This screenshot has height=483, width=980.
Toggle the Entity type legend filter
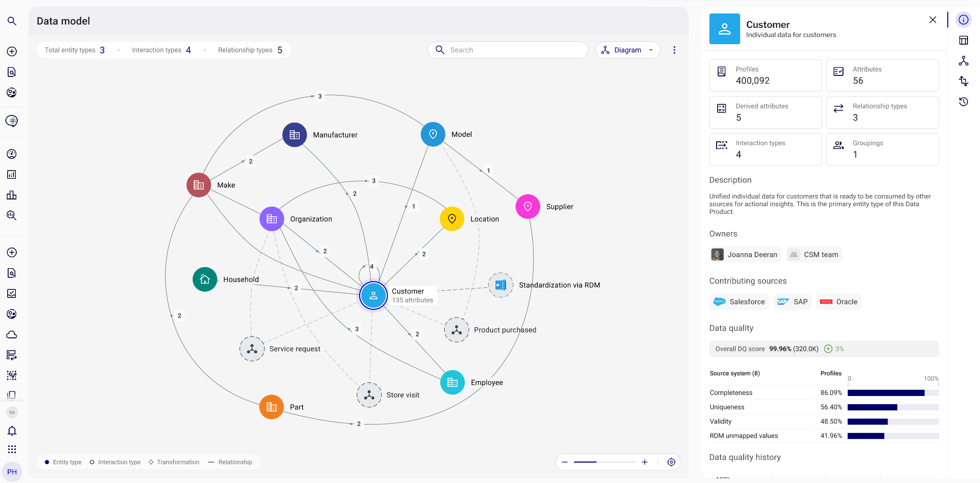pos(62,462)
